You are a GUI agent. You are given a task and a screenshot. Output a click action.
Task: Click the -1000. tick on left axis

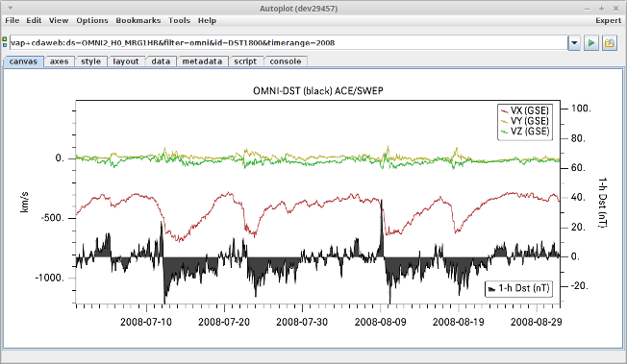pyautogui.click(x=50, y=278)
